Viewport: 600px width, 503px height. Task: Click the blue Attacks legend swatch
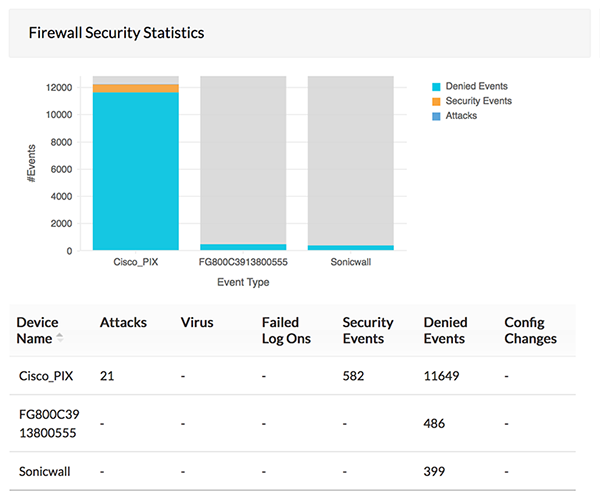tap(436, 115)
